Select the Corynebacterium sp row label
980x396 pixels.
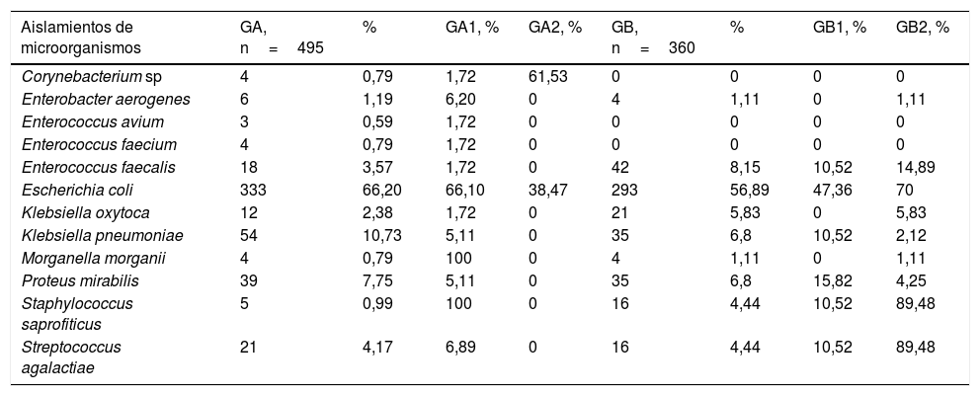click(78, 76)
